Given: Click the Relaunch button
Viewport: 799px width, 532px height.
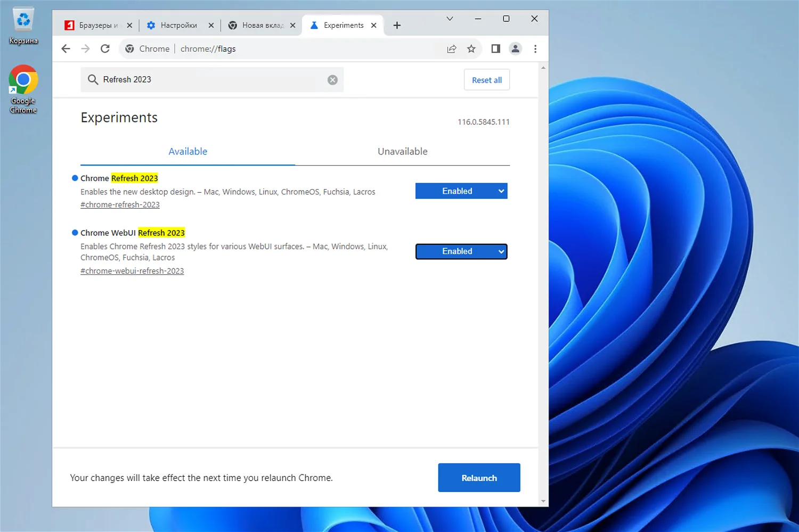Looking at the screenshot, I should tap(479, 478).
